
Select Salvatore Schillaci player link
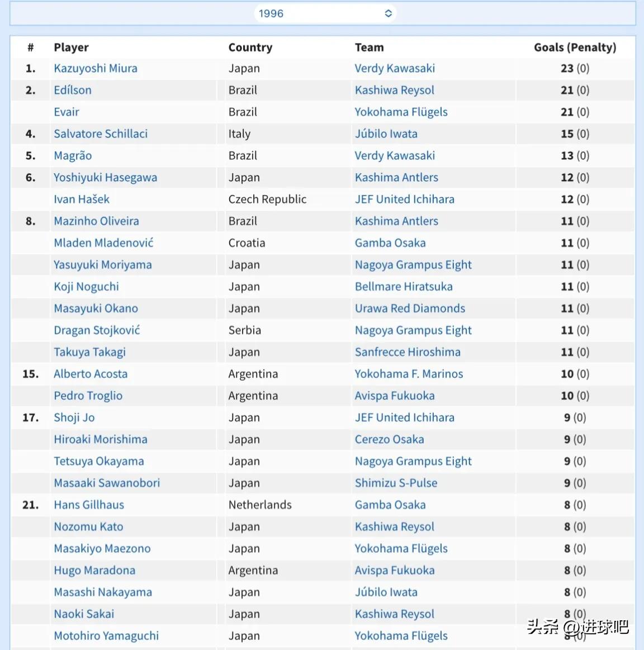pyautogui.click(x=101, y=134)
